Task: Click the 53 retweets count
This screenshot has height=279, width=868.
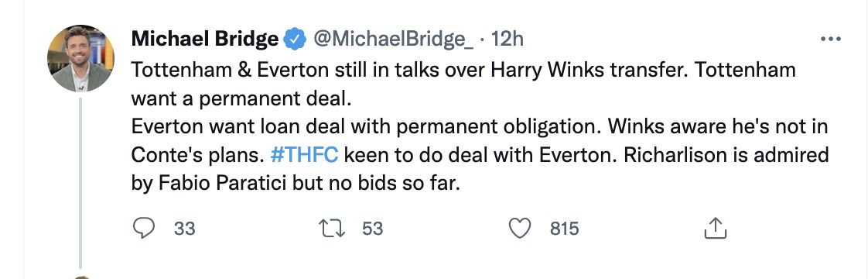Action: 373,229
